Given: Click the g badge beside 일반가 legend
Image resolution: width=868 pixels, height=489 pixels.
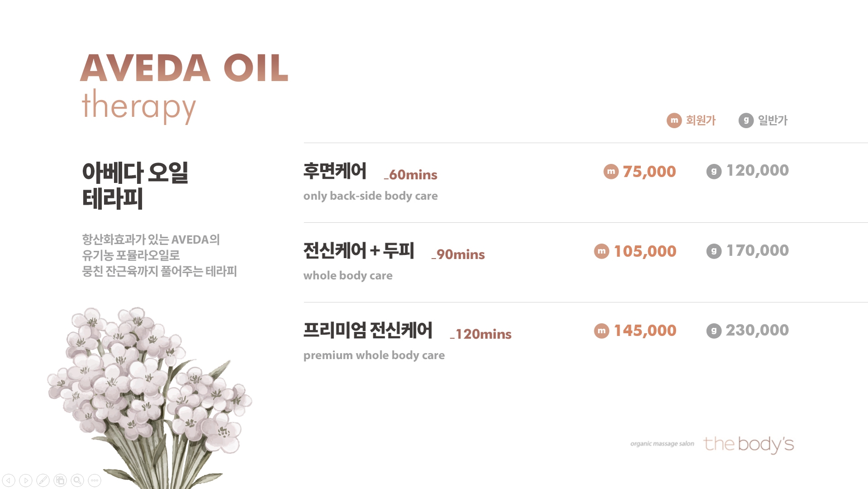Looking at the screenshot, I should tap(746, 120).
